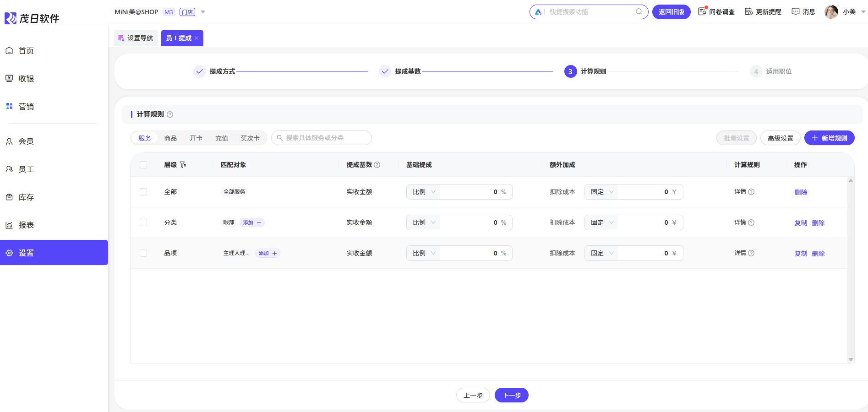
Task: Open the 首页 home sidebar item
Action: [x=54, y=51]
